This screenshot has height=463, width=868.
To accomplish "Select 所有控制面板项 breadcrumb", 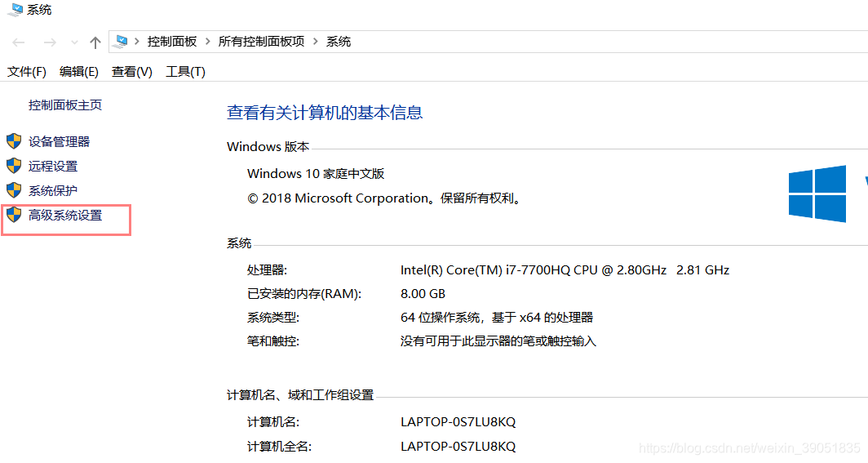I will pyautogui.click(x=261, y=42).
